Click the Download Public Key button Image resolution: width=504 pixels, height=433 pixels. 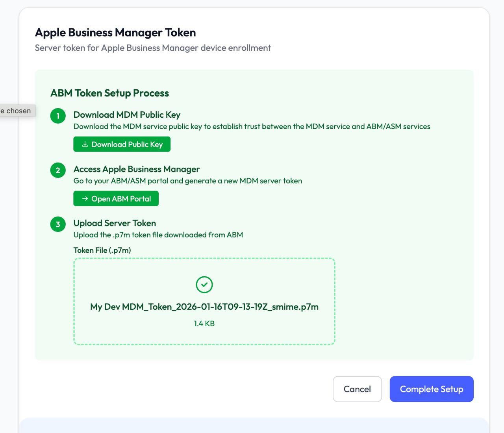tap(122, 144)
